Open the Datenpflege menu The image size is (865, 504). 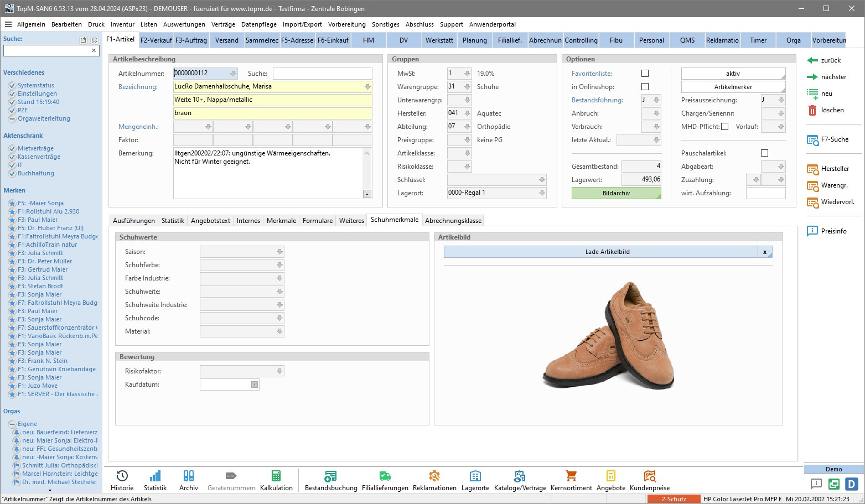click(259, 24)
